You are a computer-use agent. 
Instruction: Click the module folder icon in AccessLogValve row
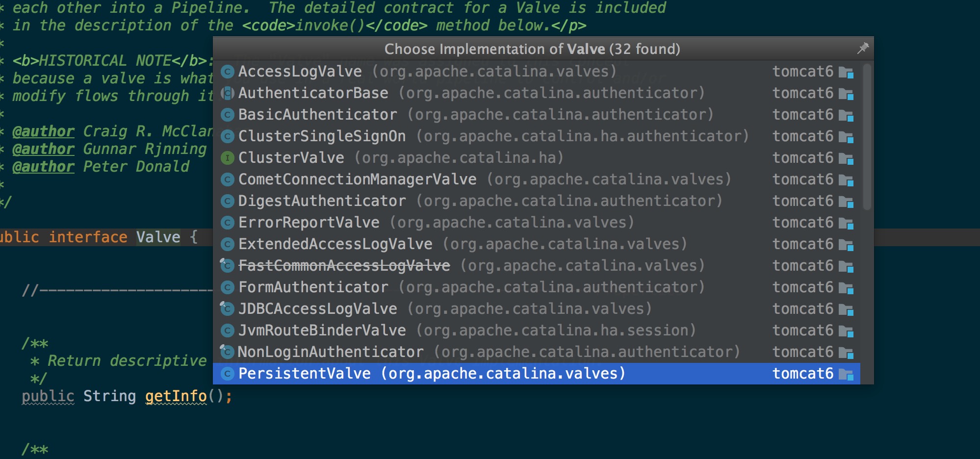click(x=846, y=73)
